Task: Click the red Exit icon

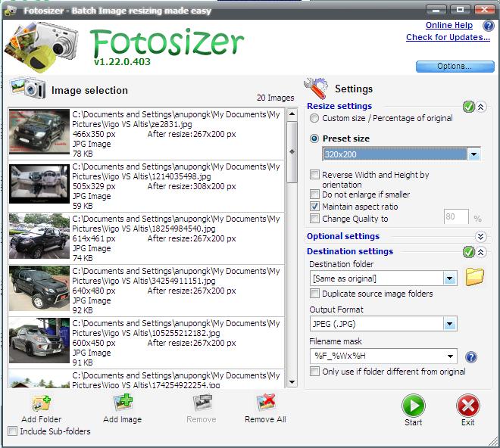Action: point(467,406)
